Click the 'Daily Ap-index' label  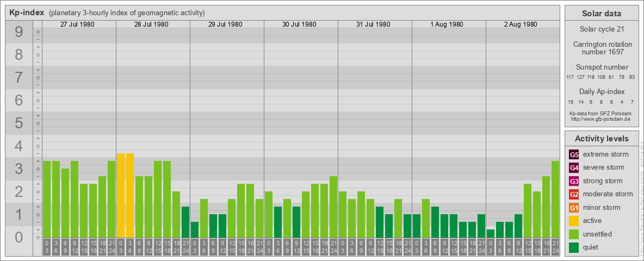pyautogui.click(x=602, y=91)
